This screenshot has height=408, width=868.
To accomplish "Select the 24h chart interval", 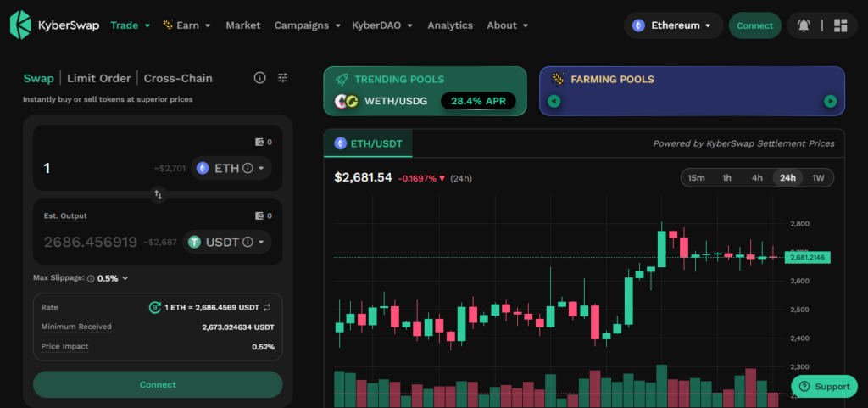I will (787, 177).
